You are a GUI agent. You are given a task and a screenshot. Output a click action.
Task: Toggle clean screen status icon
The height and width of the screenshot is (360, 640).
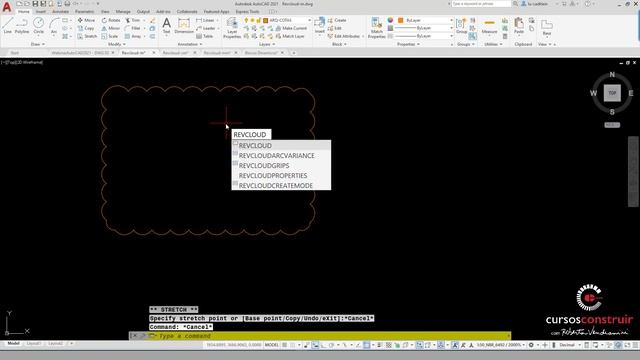pos(627,345)
